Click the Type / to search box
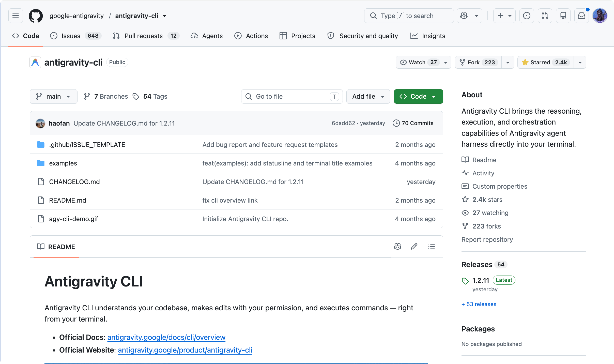 tap(409, 16)
